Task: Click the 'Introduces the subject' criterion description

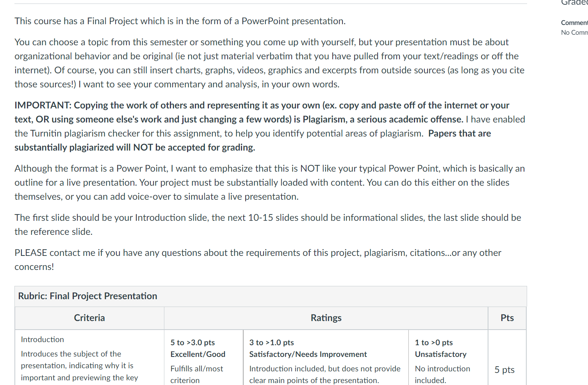Action: [79, 365]
